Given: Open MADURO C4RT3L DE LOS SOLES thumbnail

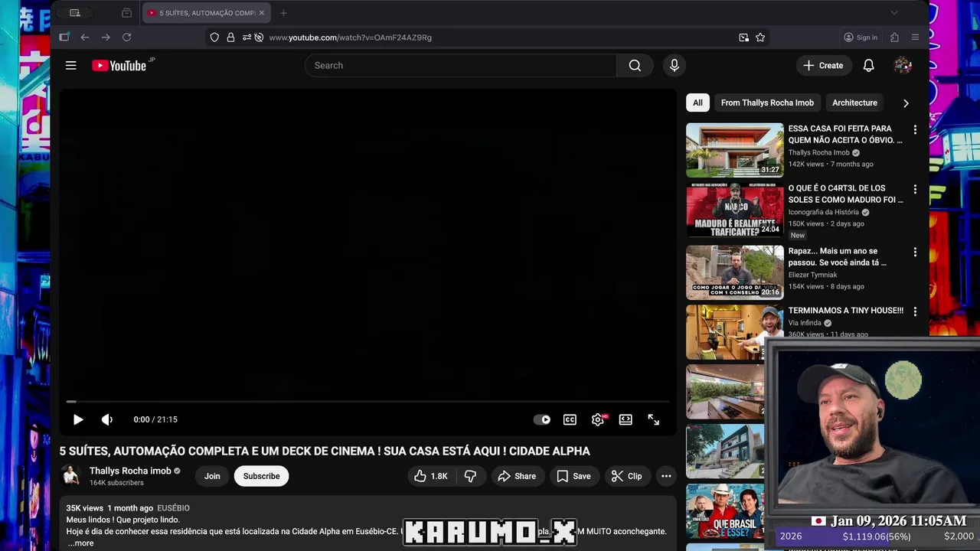Looking at the screenshot, I should click(x=735, y=210).
